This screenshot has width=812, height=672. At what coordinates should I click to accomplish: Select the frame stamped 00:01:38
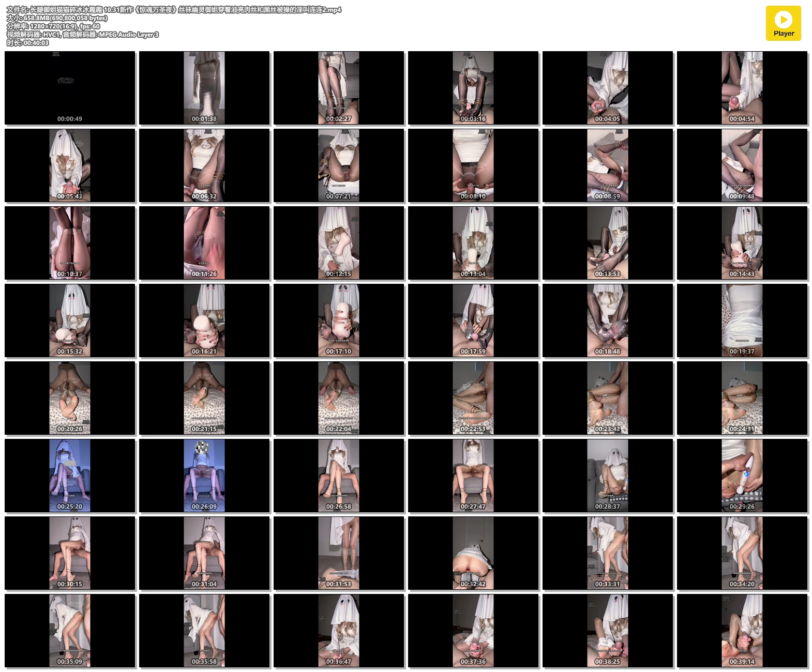pyautogui.click(x=204, y=88)
